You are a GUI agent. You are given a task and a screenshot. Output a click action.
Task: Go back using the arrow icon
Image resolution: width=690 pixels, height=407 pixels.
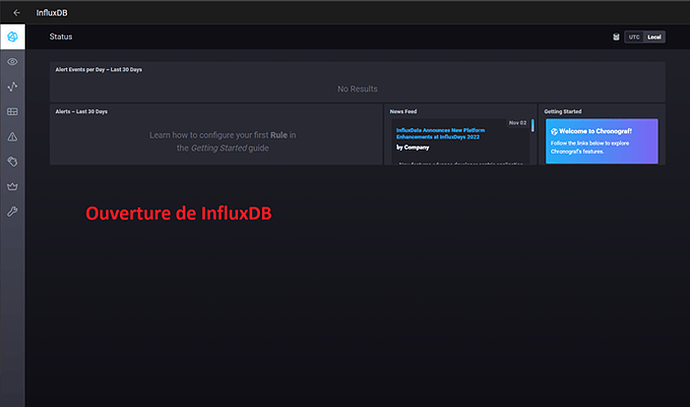[16, 13]
